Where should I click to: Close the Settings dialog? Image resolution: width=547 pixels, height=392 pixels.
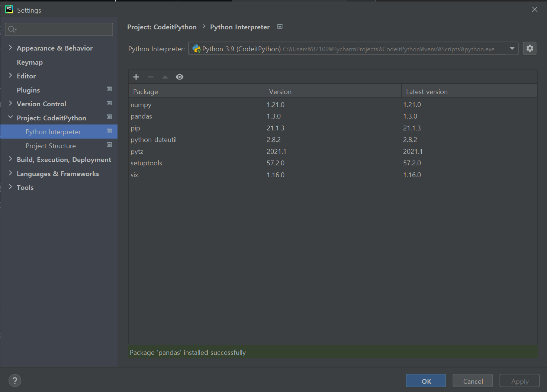(x=535, y=9)
